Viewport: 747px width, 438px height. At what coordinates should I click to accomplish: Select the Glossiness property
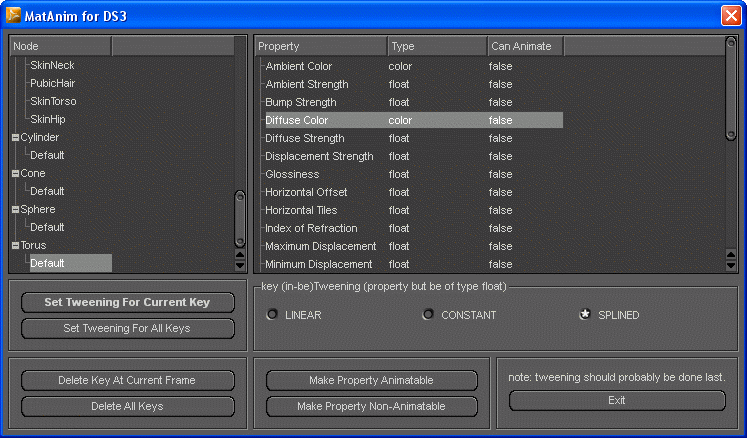point(292,174)
